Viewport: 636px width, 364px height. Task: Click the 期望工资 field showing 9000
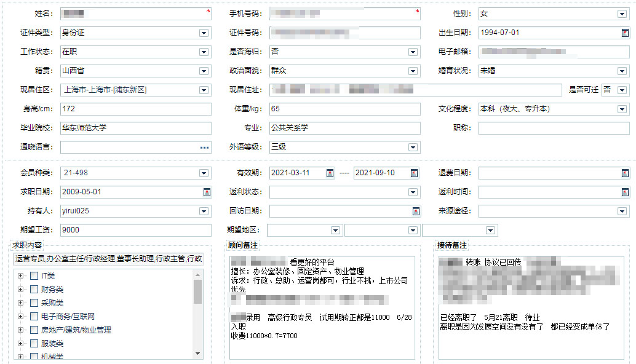click(136, 230)
